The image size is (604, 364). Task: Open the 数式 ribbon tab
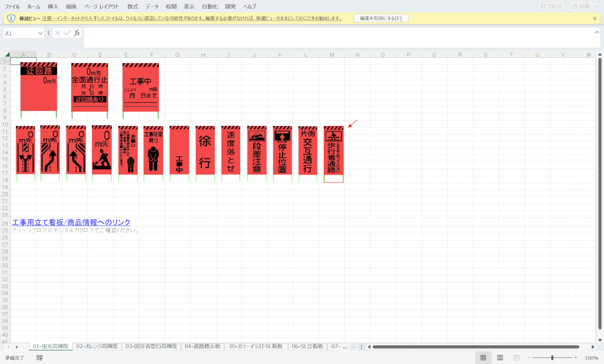(x=133, y=6)
